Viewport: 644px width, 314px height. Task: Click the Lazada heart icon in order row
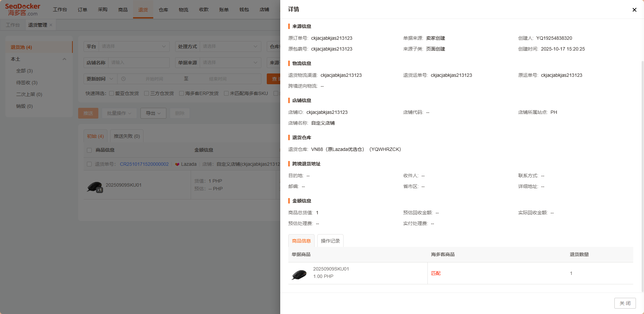(x=177, y=164)
